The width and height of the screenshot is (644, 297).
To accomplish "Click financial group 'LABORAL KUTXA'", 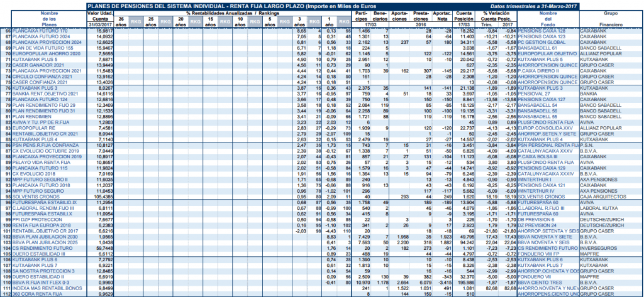I will [599, 208].
